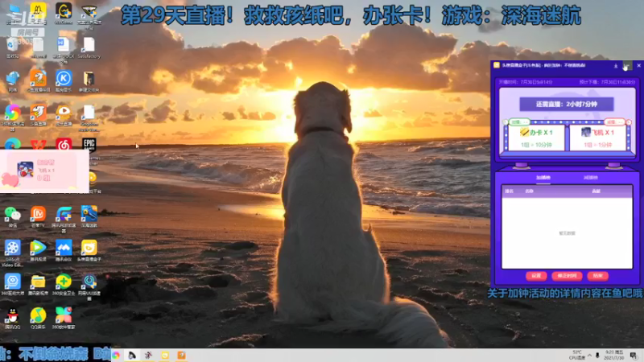Select the card gift X1 panel

click(x=536, y=138)
